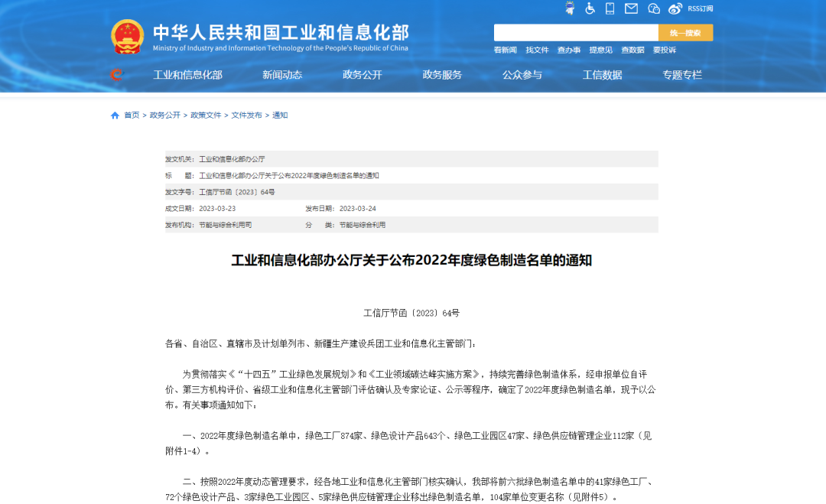Open 工信数据 navigation menu
826x504 pixels.
(602, 75)
